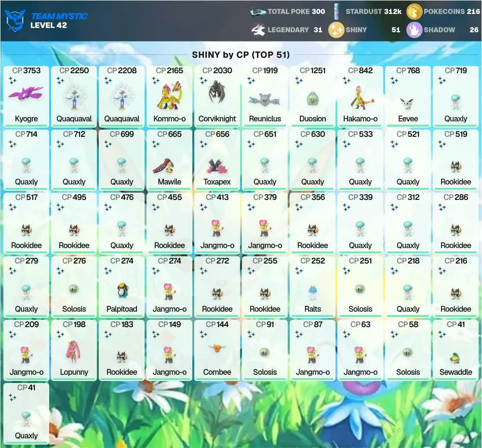Select the Eevee sprite
This screenshot has height=448, width=482.
click(408, 104)
